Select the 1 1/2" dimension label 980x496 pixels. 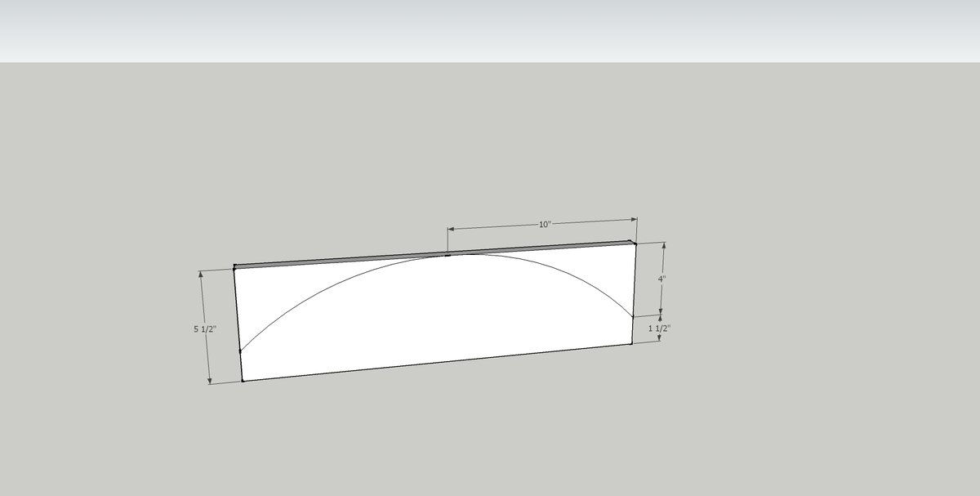click(x=658, y=328)
